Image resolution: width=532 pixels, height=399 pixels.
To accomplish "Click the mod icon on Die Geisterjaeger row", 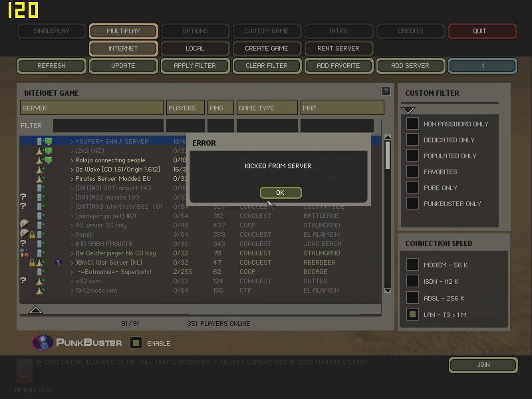I will click(24, 253).
